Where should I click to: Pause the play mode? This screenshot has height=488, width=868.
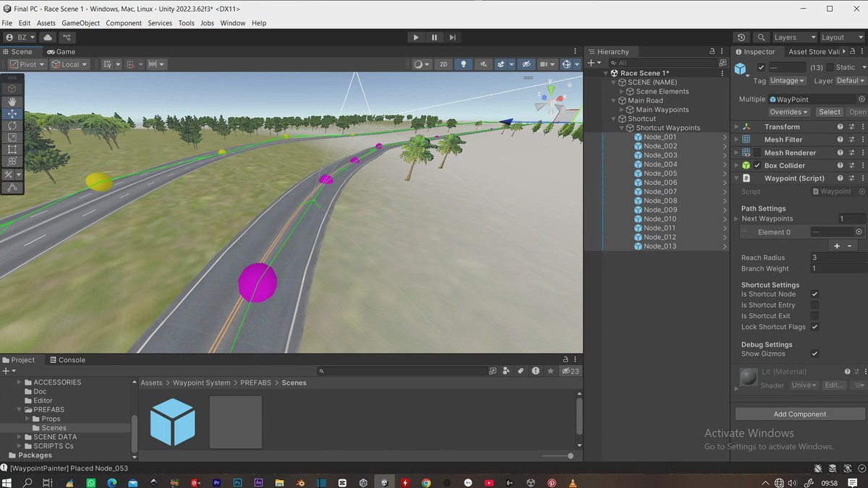[434, 38]
